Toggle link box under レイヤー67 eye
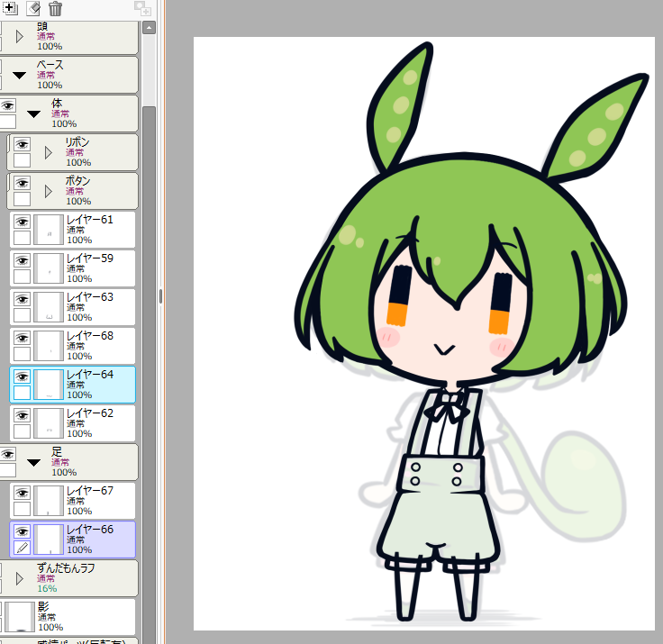663x644 pixels. coord(22,509)
